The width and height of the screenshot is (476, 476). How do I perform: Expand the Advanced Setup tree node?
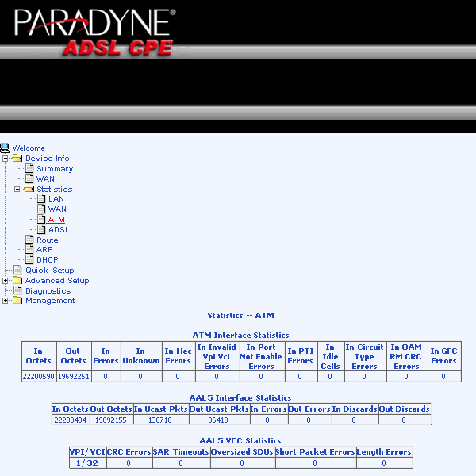pos(6,281)
